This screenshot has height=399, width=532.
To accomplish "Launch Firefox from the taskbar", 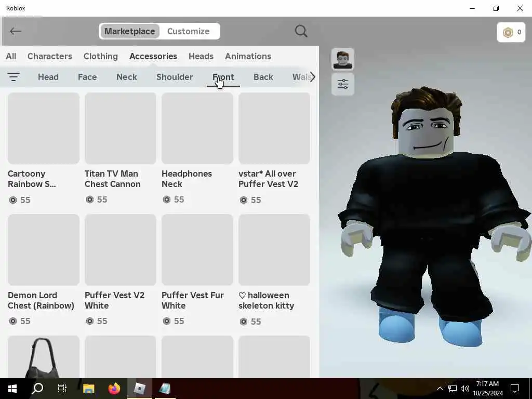I will click(x=114, y=389).
